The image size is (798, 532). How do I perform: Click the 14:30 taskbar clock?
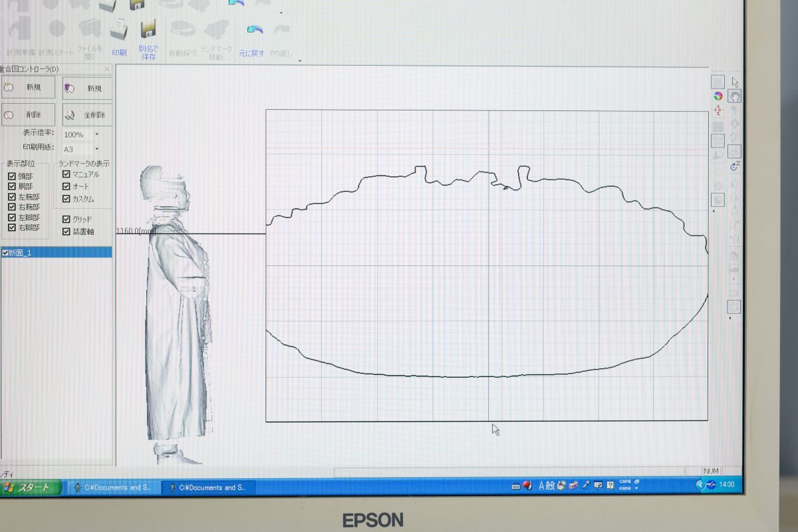(726, 485)
